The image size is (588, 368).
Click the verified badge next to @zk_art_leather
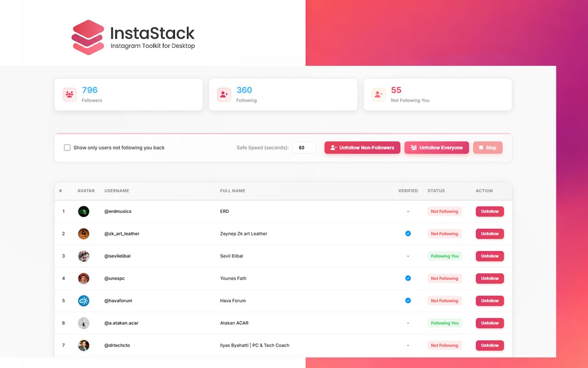tap(408, 234)
